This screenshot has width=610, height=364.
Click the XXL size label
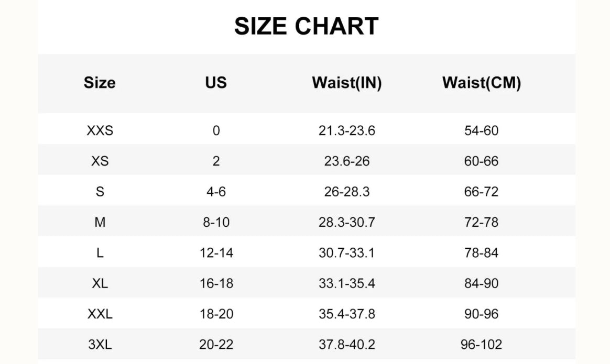point(100,314)
